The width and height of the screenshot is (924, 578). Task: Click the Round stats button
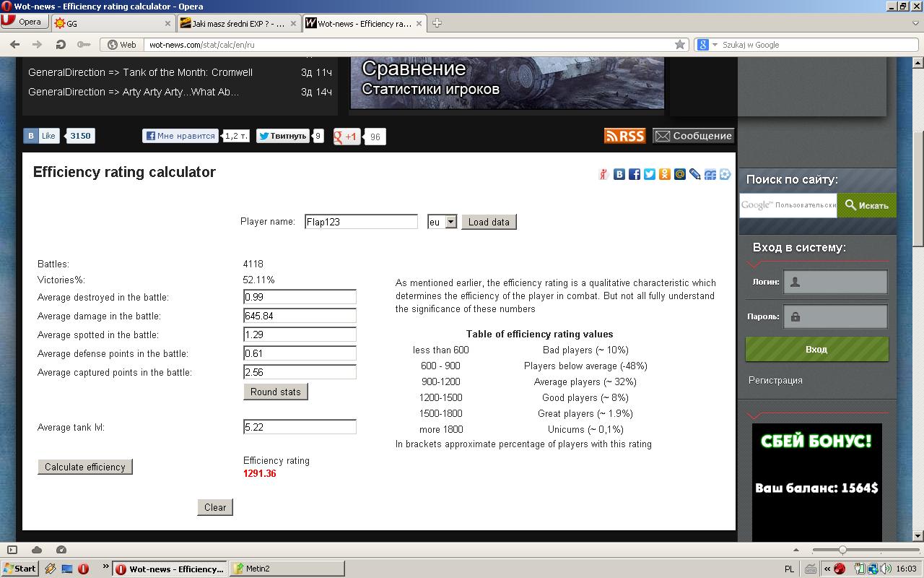pos(275,392)
